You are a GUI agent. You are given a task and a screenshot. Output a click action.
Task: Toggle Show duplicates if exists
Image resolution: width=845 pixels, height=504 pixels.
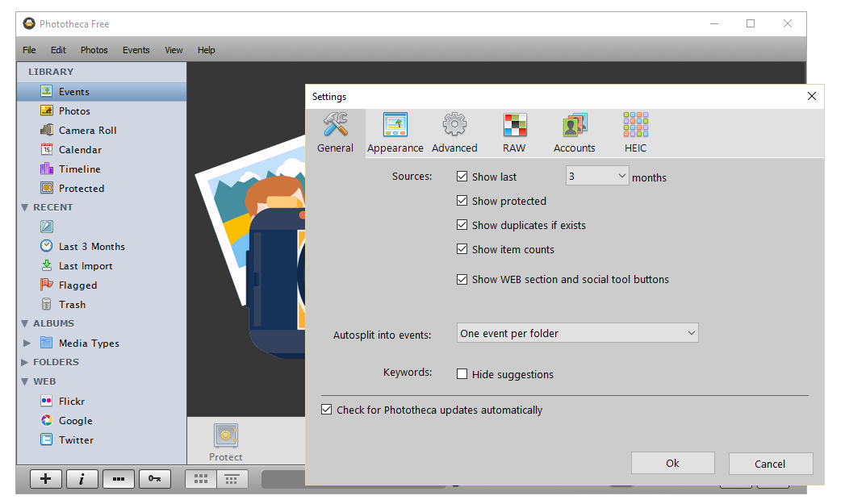(462, 225)
